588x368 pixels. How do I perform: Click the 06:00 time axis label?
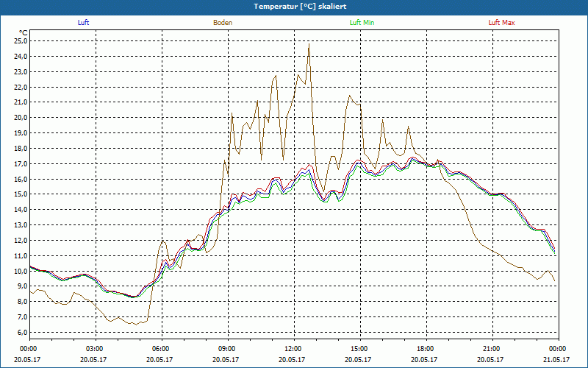pyautogui.click(x=162, y=349)
